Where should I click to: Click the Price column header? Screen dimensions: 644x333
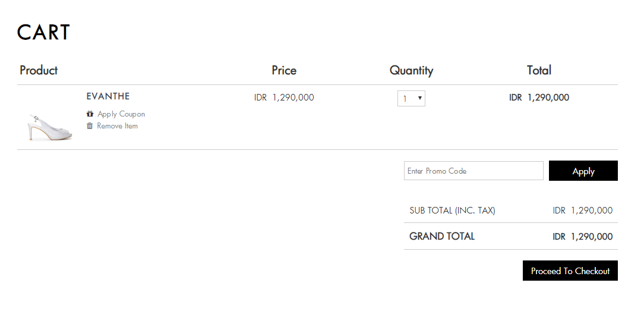(284, 70)
